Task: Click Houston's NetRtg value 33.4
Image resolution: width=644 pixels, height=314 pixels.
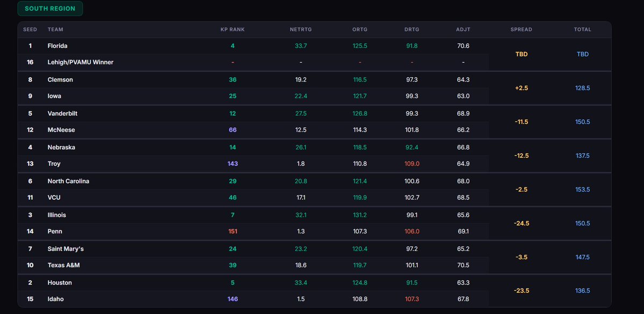Action: pos(301,283)
